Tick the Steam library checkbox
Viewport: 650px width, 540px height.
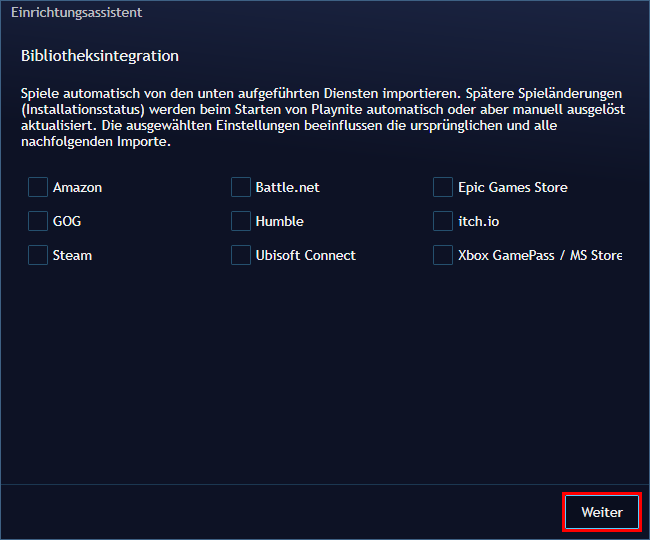pyautogui.click(x=38, y=255)
